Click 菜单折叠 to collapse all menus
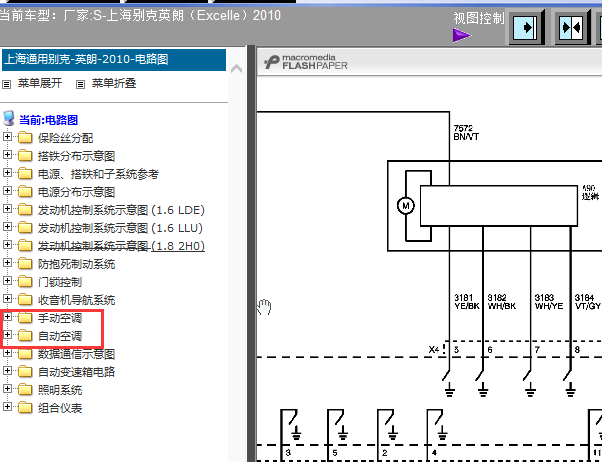 (114, 83)
